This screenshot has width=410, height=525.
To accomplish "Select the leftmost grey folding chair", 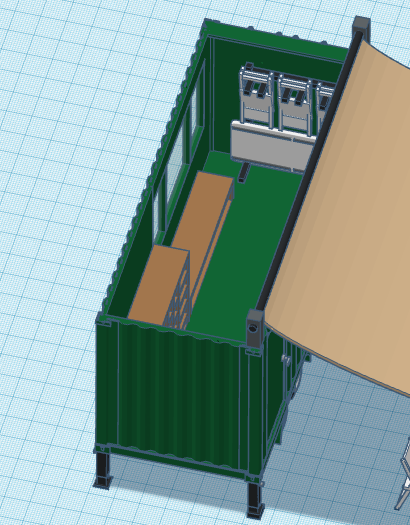I will pyautogui.click(x=256, y=97).
